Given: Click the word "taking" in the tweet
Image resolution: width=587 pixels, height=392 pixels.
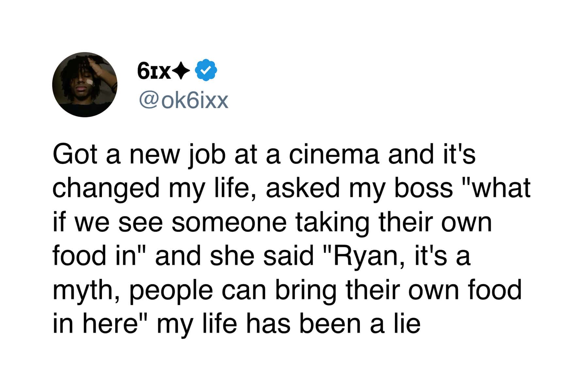Looking at the screenshot, I should (x=332, y=223).
